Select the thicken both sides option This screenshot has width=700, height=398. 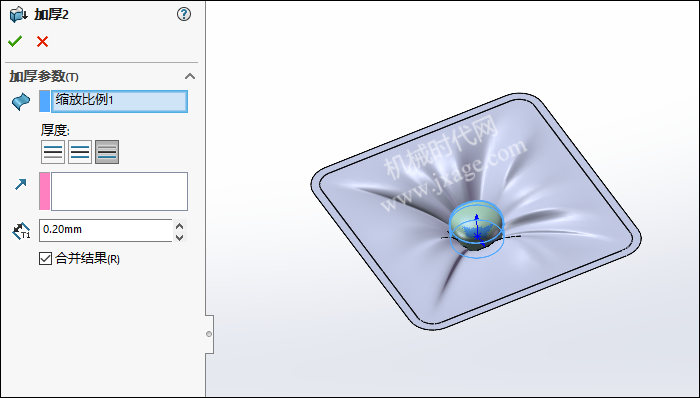(x=80, y=152)
